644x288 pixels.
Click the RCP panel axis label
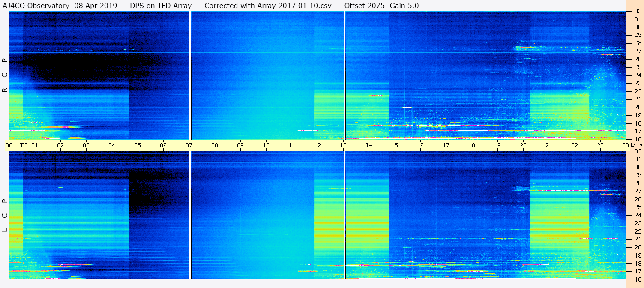pyautogui.click(x=5, y=75)
